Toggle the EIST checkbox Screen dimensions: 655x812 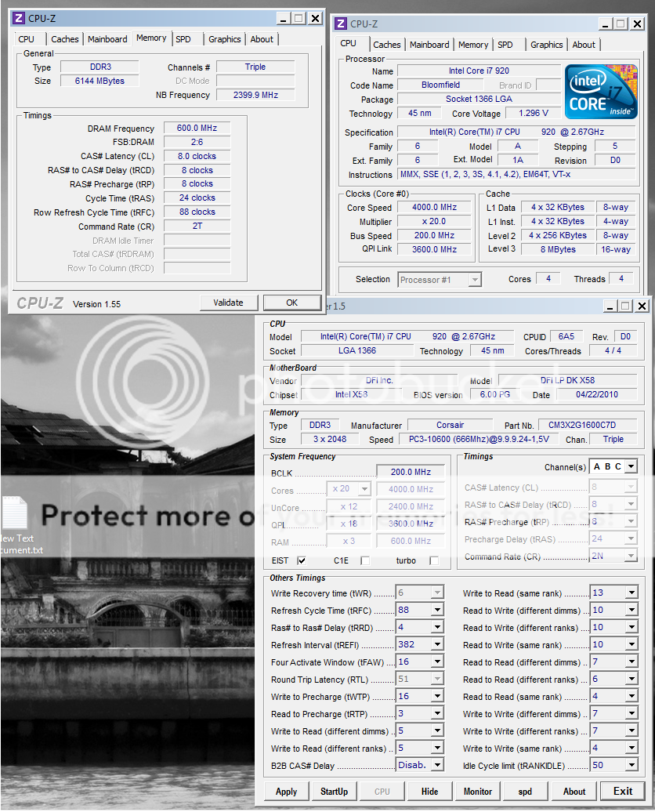click(302, 560)
